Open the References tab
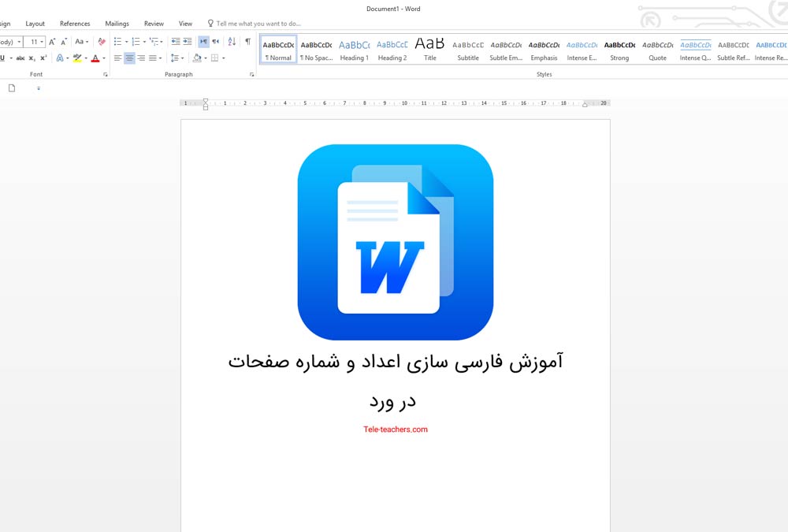Image resolution: width=788 pixels, height=532 pixels. click(75, 24)
